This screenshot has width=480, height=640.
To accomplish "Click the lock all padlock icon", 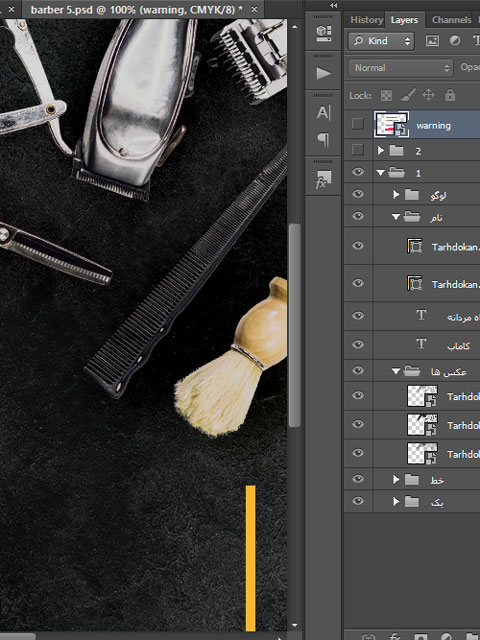I will tap(450, 95).
